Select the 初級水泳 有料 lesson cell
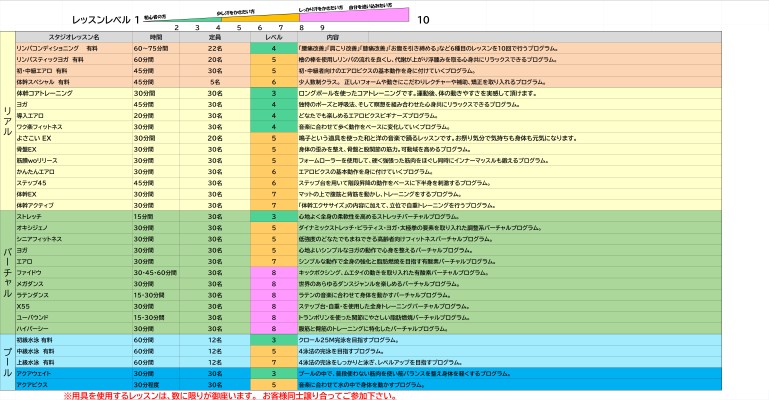The height and width of the screenshot is (400, 769). point(40,340)
